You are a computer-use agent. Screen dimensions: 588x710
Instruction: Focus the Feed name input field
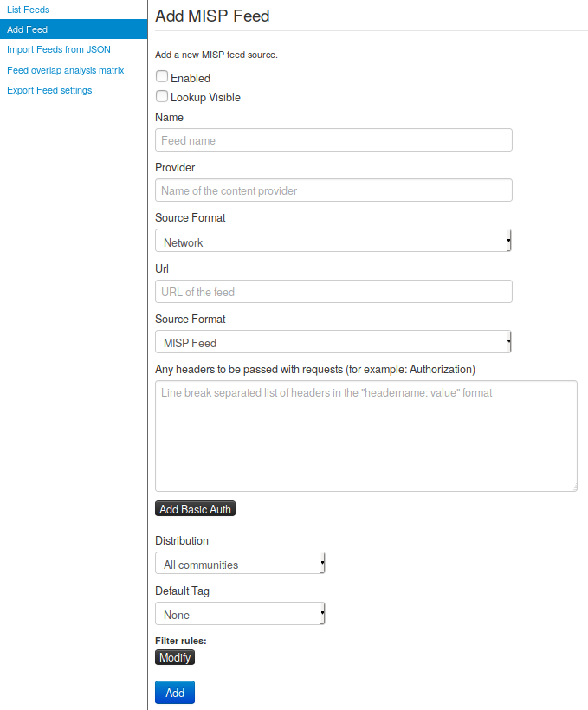click(x=333, y=140)
